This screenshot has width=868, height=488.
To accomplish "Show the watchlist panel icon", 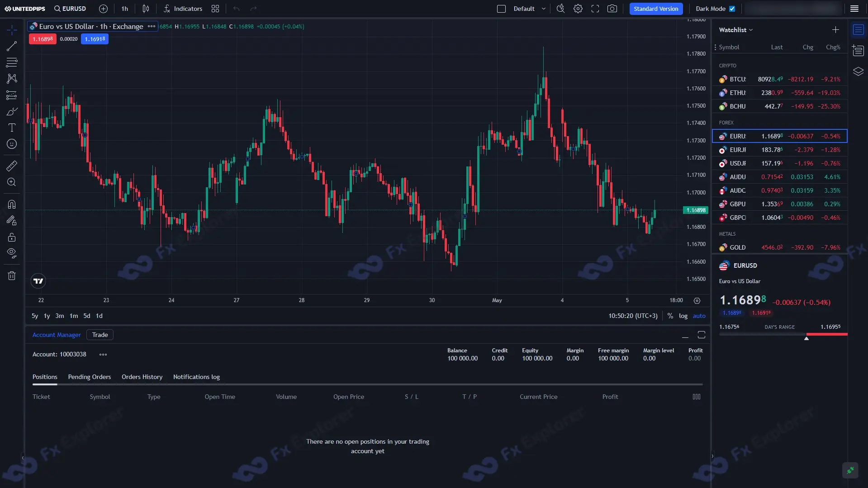I will click(x=858, y=30).
